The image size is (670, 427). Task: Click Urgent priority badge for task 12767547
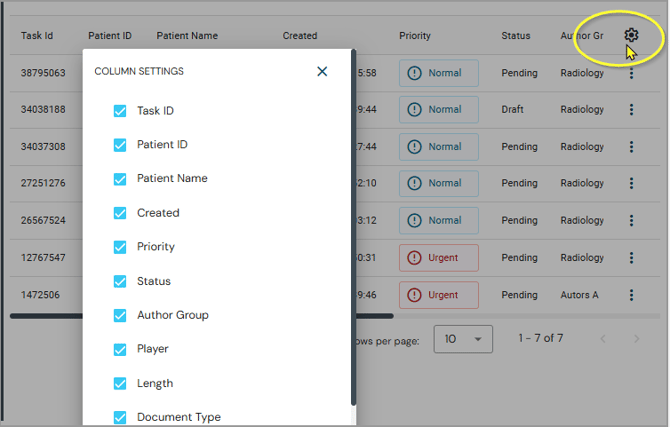point(439,258)
